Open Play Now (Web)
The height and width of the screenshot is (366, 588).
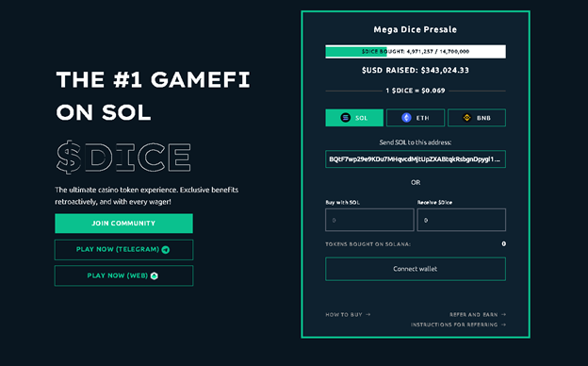point(123,275)
